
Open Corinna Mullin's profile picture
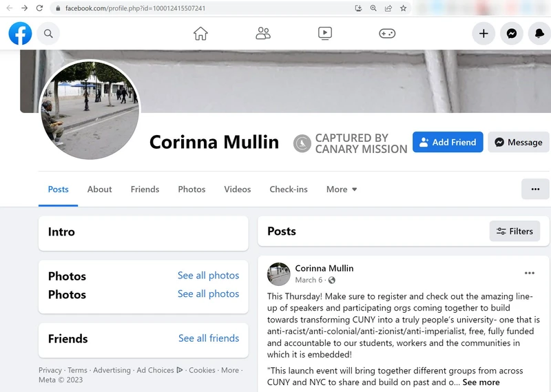90,110
